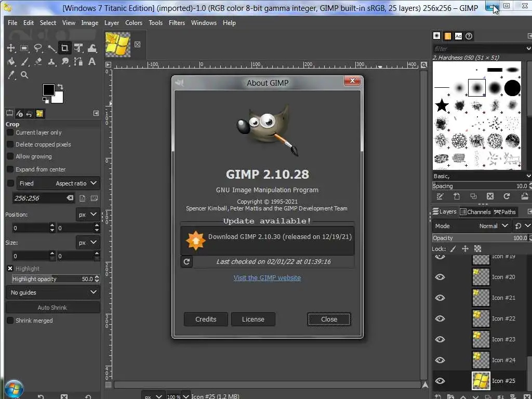Open the brush filter dropdown arrow

click(528, 48)
